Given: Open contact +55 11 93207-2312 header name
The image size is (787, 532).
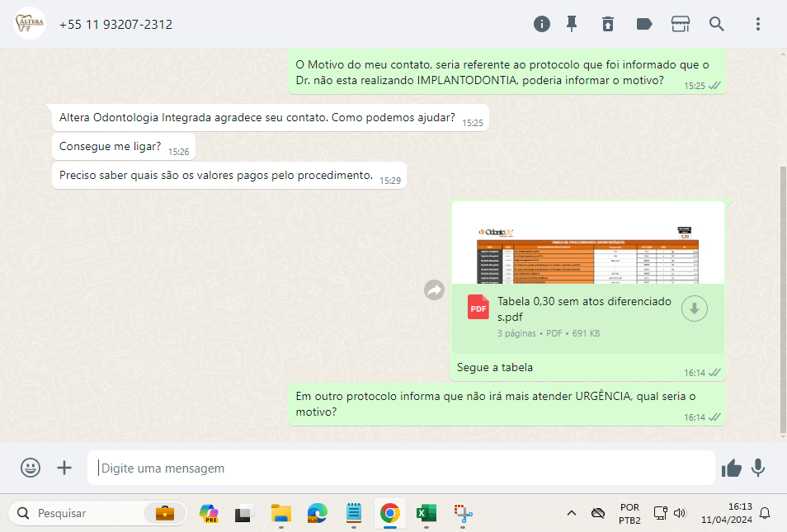Looking at the screenshot, I should tap(116, 25).
